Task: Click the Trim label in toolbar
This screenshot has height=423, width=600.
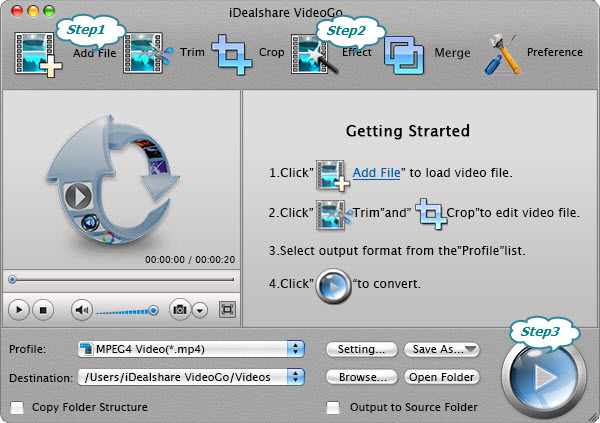Action: [192, 52]
